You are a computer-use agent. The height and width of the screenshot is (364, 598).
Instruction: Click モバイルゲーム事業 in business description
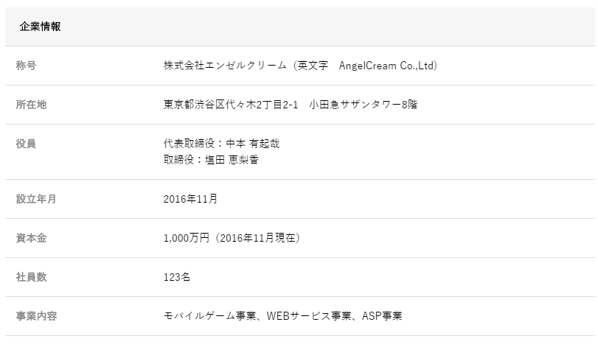[209, 316]
